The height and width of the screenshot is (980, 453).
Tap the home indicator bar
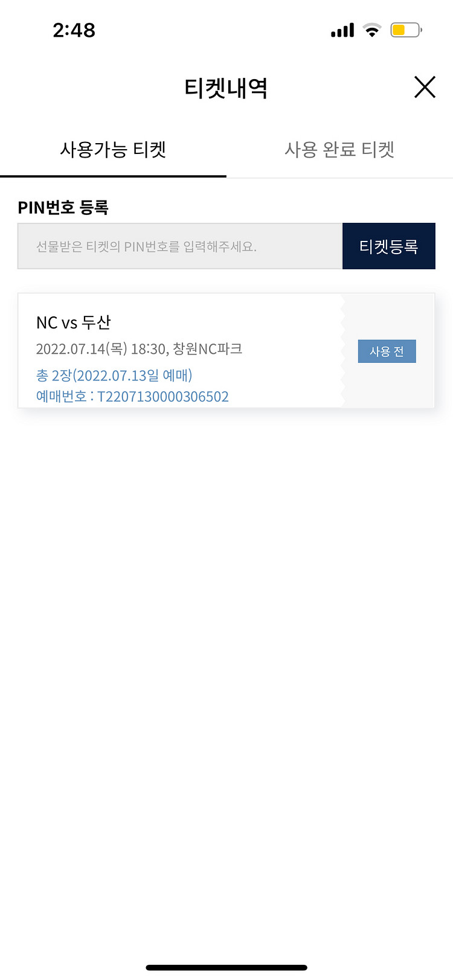226,967
